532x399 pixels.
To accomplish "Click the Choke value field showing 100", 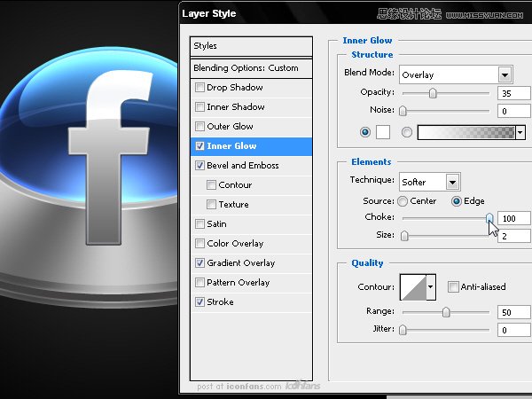I will coord(514,218).
